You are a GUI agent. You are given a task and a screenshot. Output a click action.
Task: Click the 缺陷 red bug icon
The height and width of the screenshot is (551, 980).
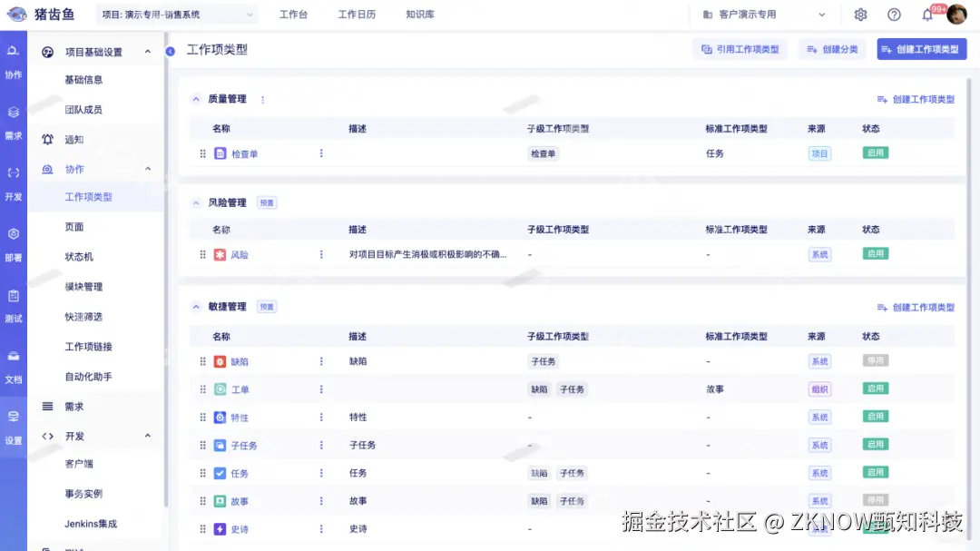pos(218,360)
